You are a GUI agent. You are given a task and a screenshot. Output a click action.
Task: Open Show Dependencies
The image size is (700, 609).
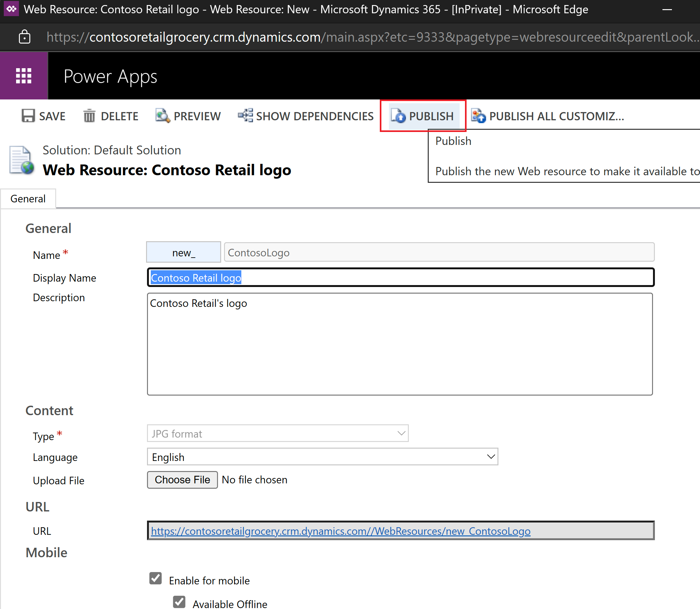click(306, 116)
